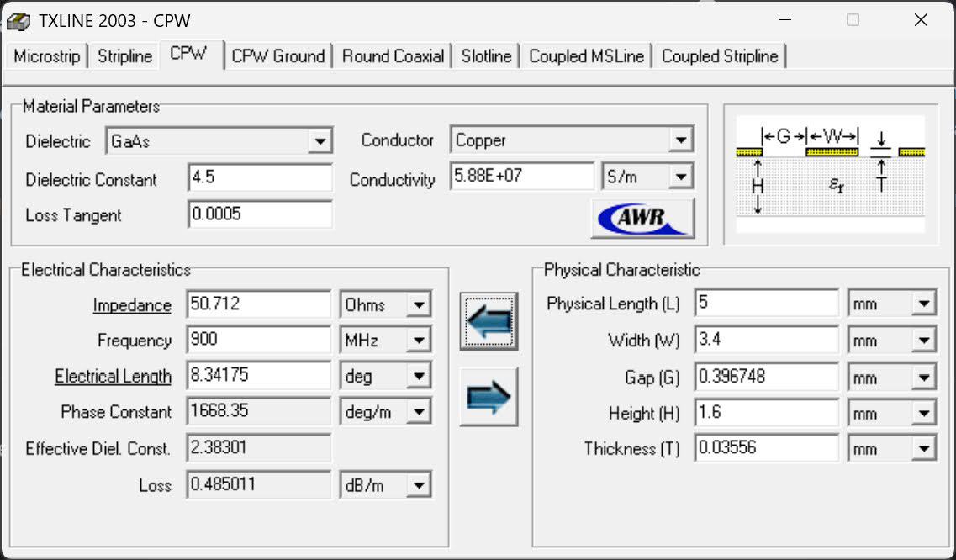Open the Frequency MHz units dropdown
Image resolution: width=956 pixels, height=560 pixels.
coord(419,341)
